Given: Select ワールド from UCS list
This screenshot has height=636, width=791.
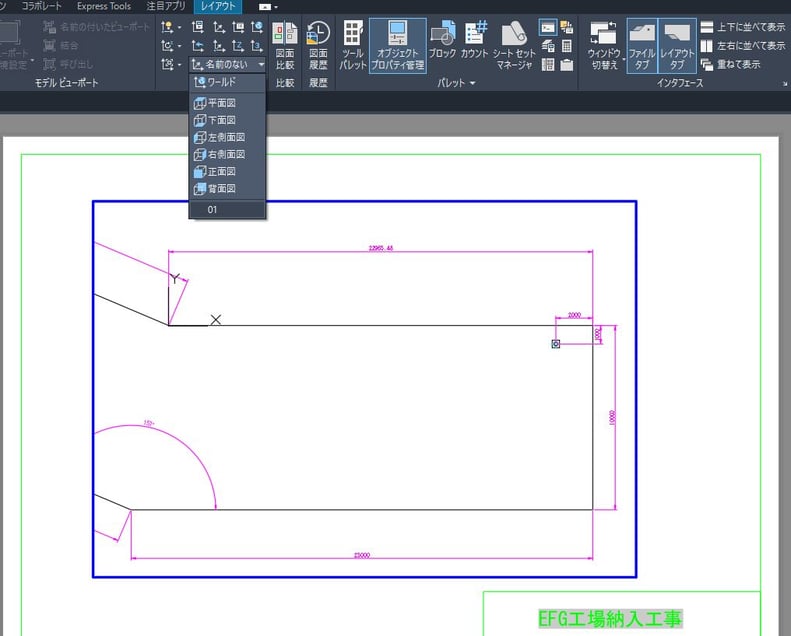Looking at the screenshot, I should tap(227, 82).
